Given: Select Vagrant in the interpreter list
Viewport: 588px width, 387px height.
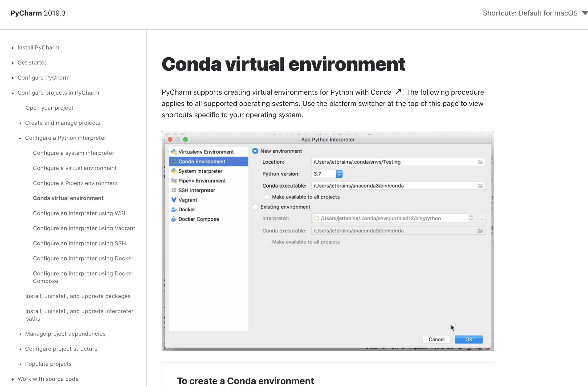Looking at the screenshot, I should [x=208, y=200].
